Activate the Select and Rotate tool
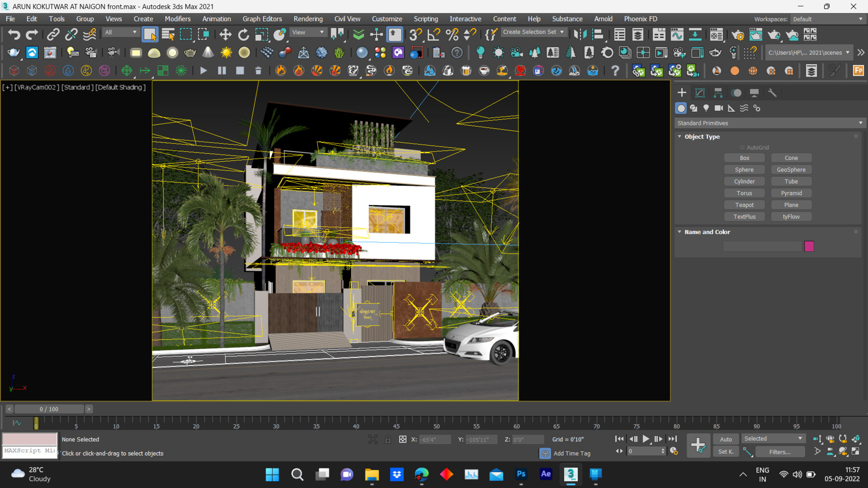The image size is (868, 488). click(x=244, y=35)
